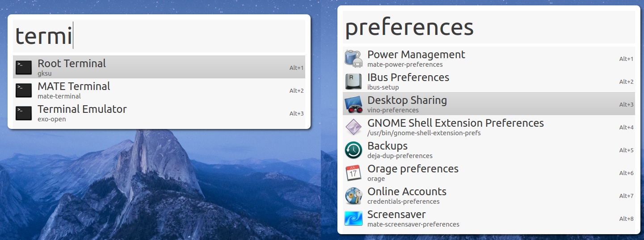Click the Backups clock icon
Viewport: 644px width, 240px height.
click(x=353, y=150)
